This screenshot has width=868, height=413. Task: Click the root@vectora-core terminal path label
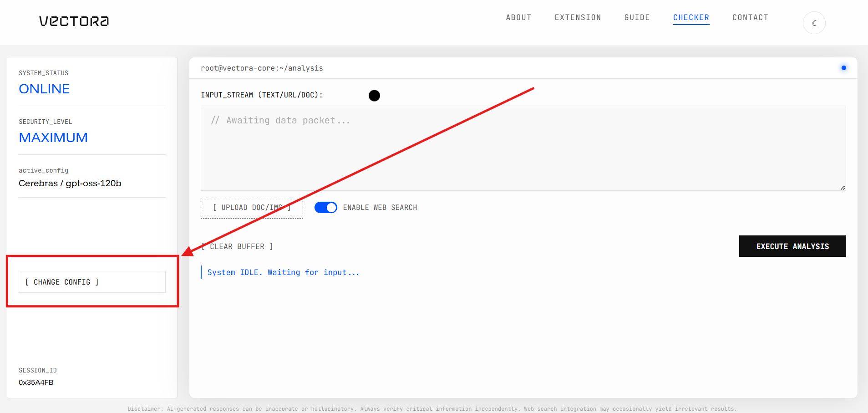tap(262, 68)
